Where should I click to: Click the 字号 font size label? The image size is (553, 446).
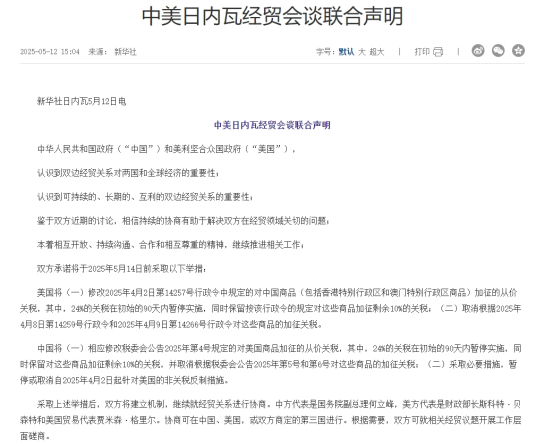325,52
